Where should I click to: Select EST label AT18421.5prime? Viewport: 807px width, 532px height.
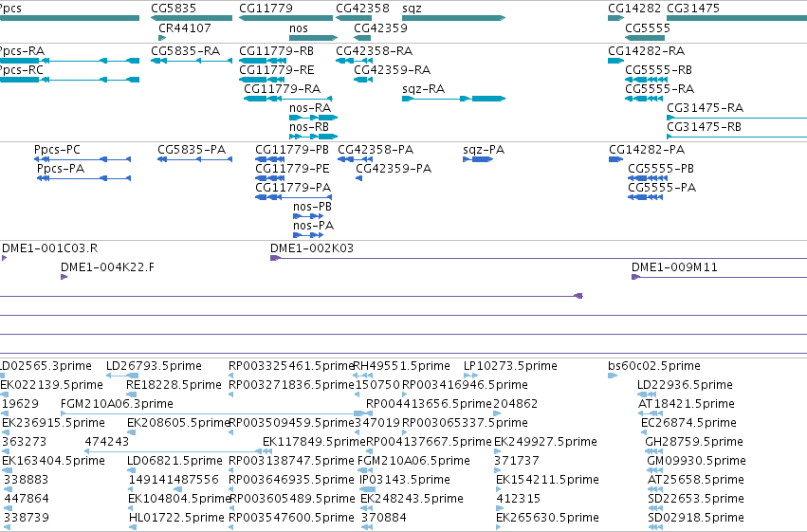click(686, 404)
